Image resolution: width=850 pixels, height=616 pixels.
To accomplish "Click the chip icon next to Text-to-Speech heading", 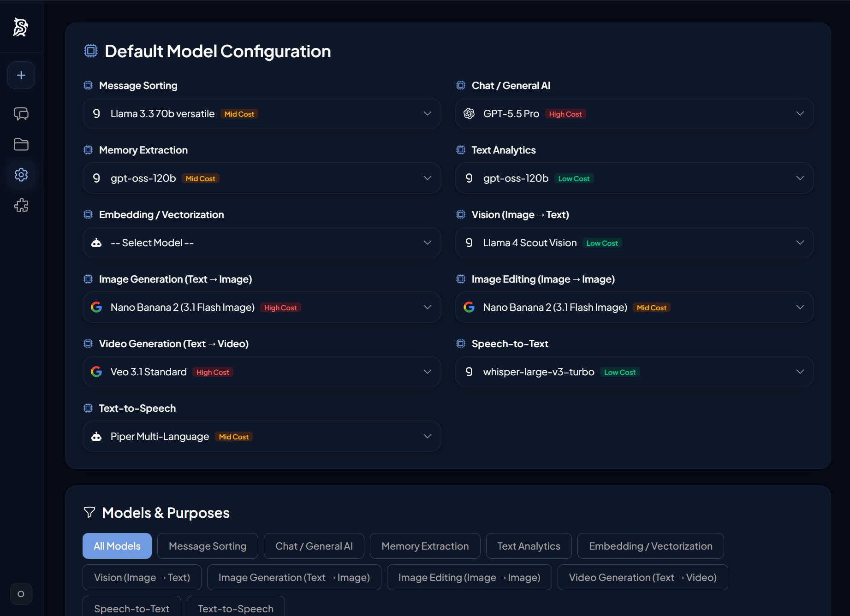I will pyautogui.click(x=88, y=408).
